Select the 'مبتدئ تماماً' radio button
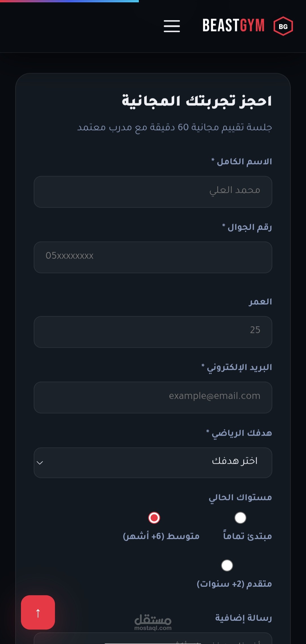Image resolution: width=306 pixels, height=644 pixels. (240, 518)
